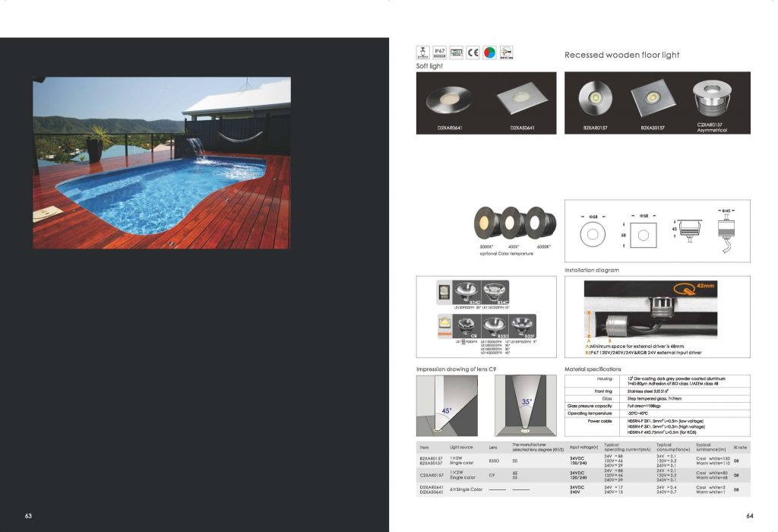Click the 'Material specifications' table heading
This screenshot has width=778, height=532.
coord(593,369)
